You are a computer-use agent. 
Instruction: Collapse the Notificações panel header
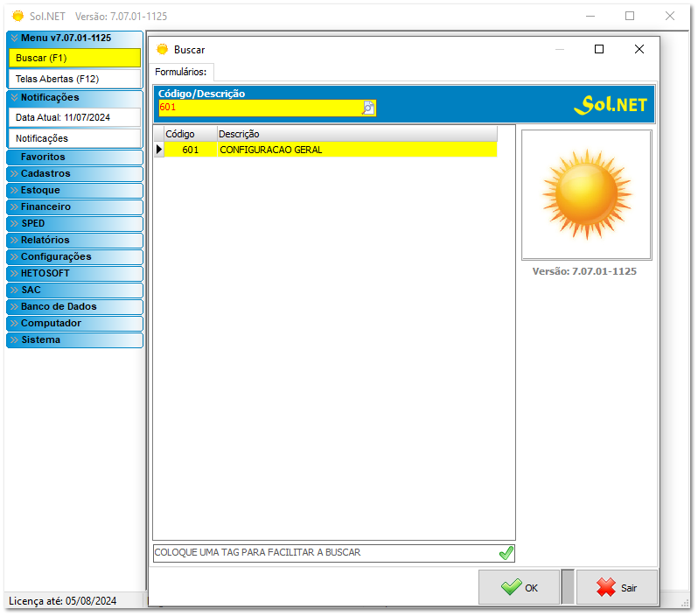[x=73, y=98]
